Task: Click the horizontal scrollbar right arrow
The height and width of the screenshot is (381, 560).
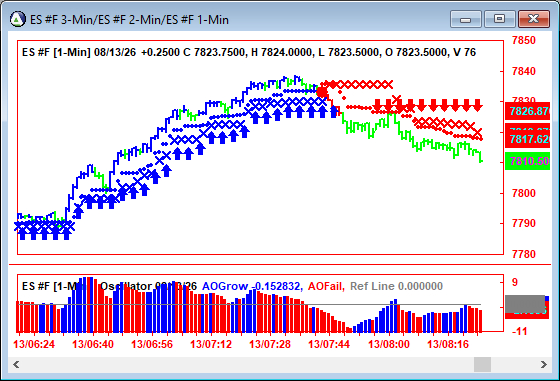Action: 544,365
